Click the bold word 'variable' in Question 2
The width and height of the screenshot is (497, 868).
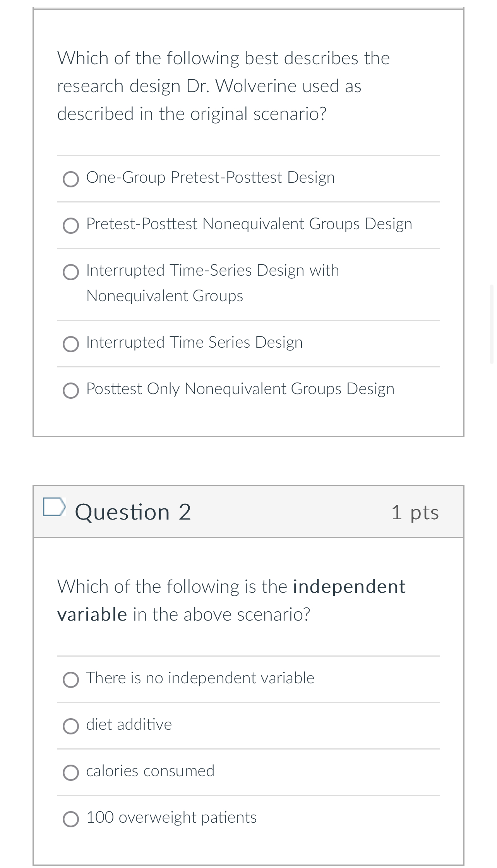92,614
